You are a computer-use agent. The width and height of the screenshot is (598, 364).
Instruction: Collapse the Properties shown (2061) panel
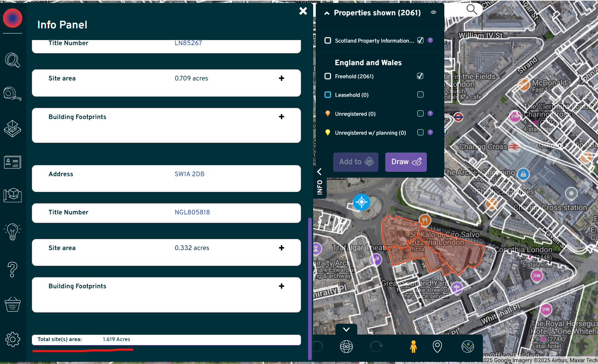327,13
